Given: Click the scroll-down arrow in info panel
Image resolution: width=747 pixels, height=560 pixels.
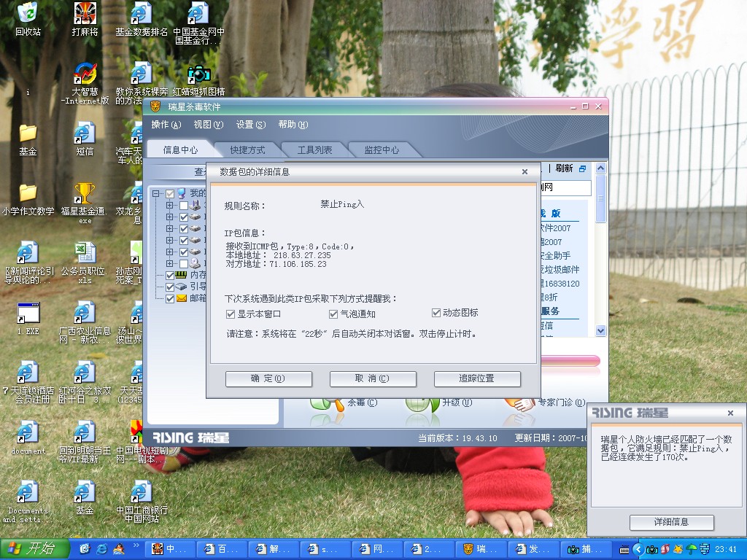Looking at the screenshot, I should pyautogui.click(x=601, y=330).
